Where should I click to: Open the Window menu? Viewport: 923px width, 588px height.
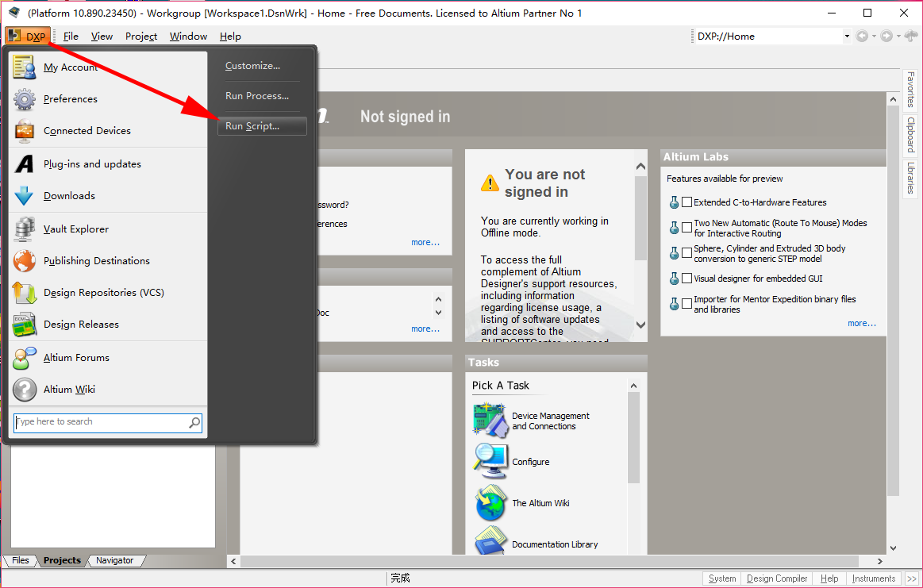click(x=188, y=36)
